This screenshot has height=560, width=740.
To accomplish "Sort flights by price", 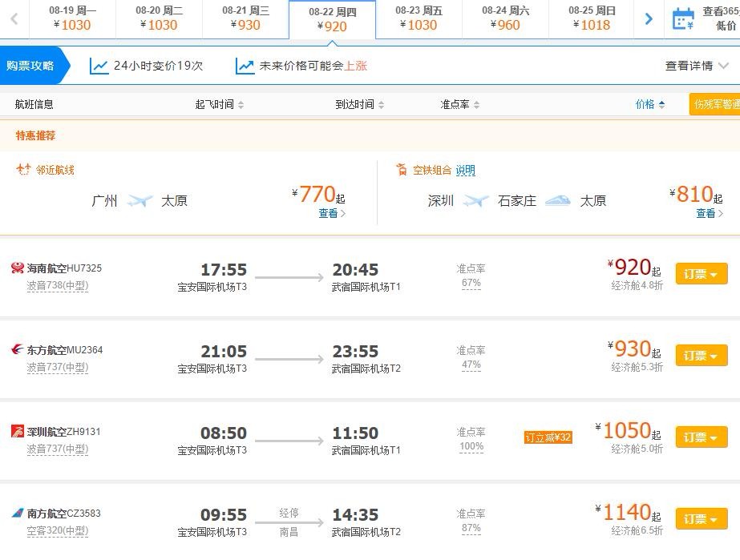I will click(650, 104).
